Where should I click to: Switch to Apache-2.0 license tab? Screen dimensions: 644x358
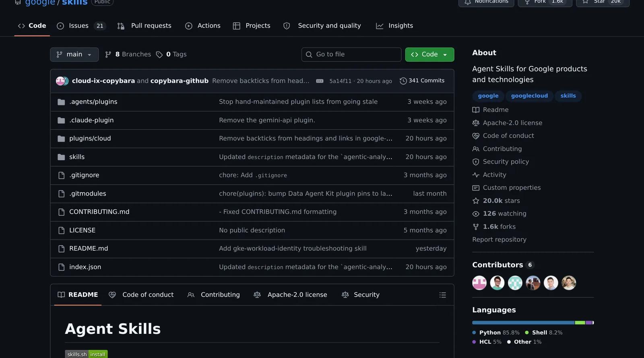[x=290, y=295]
